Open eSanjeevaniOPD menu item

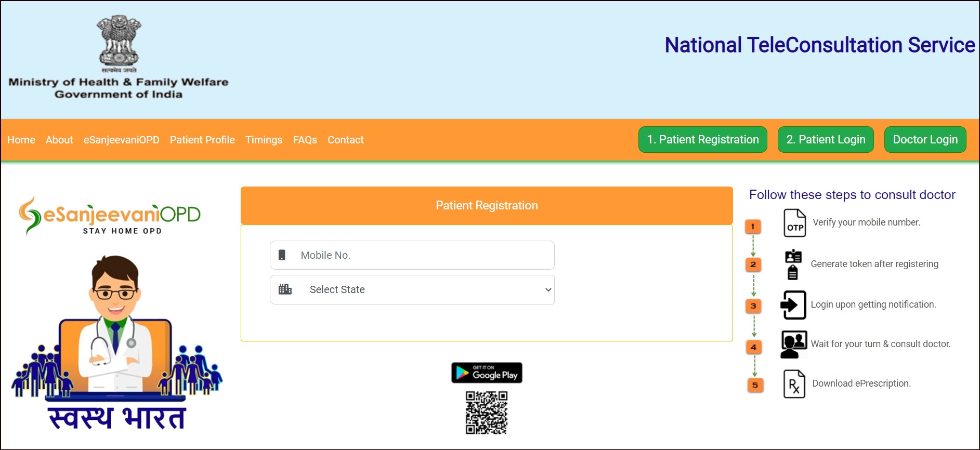point(122,140)
